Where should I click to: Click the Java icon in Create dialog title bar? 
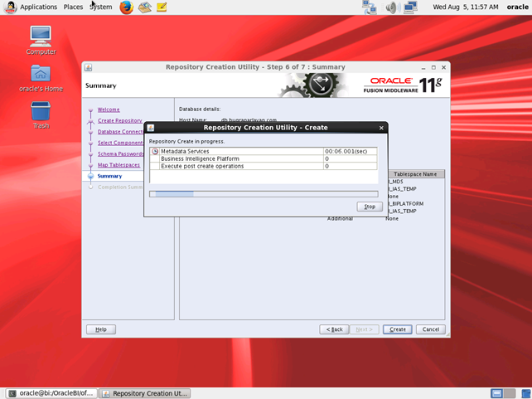pyautogui.click(x=151, y=128)
